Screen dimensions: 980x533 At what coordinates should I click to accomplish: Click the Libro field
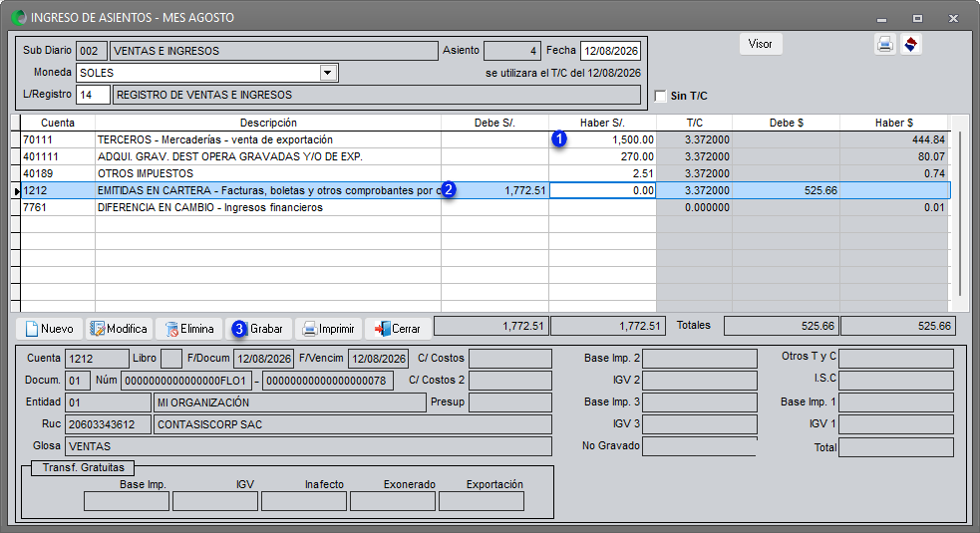(171, 359)
